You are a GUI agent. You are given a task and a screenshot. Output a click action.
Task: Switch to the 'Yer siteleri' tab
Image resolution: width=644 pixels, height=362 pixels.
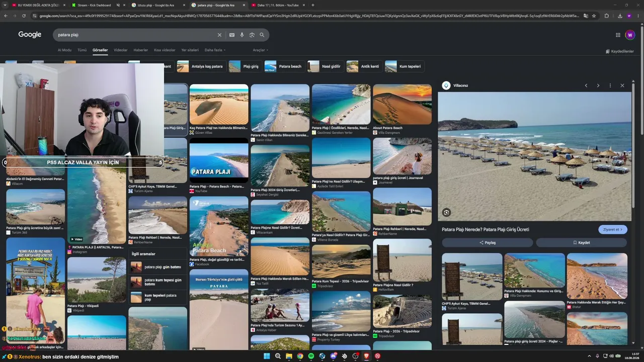click(190, 50)
